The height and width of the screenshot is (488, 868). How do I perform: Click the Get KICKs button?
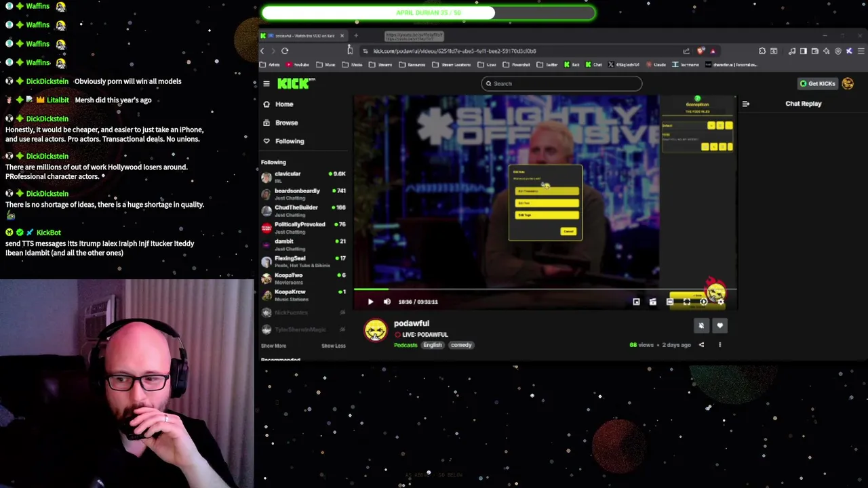[x=817, y=83]
